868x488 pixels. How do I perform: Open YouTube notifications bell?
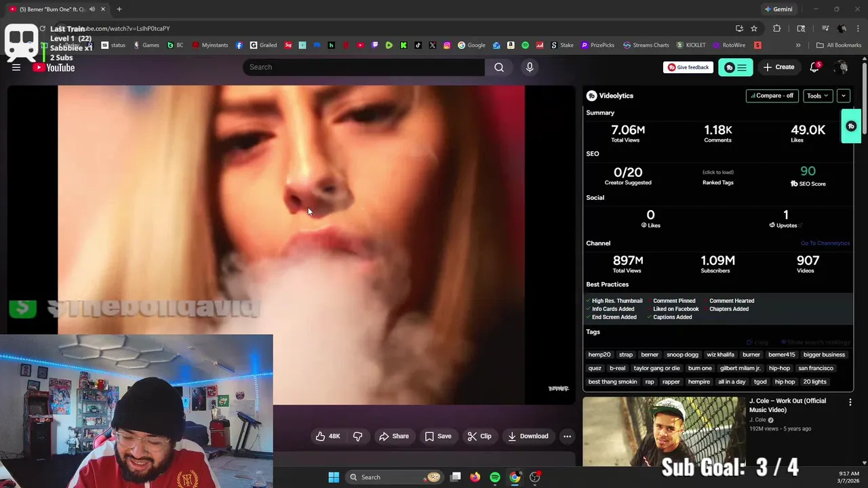[x=814, y=67]
